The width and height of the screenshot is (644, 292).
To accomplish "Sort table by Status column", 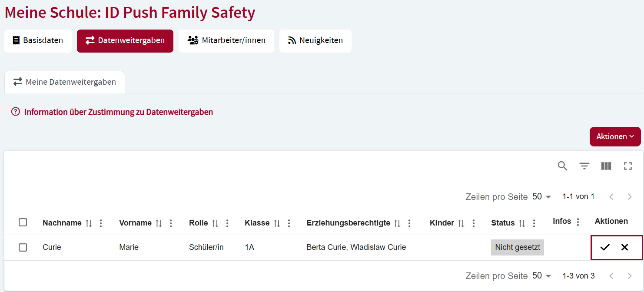I will pyautogui.click(x=522, y=223).
